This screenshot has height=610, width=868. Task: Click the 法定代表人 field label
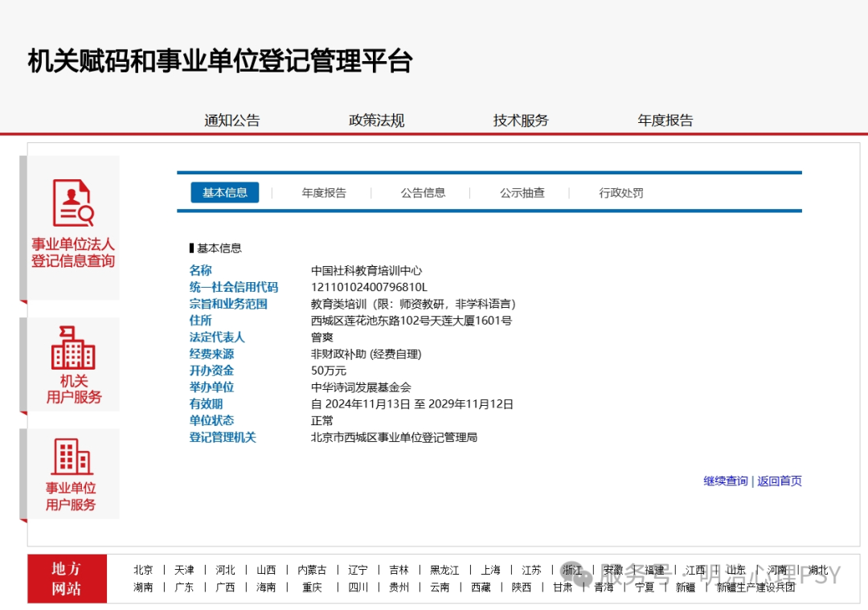click(x=217, y=337)
